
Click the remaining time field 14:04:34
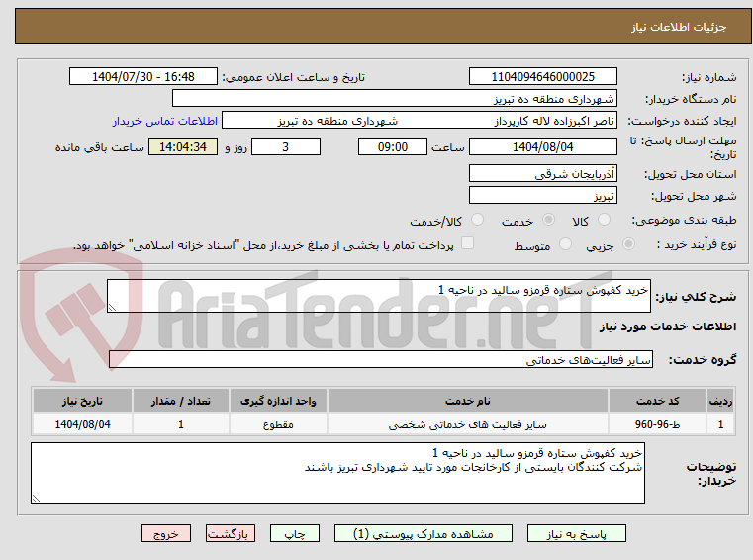183,147
